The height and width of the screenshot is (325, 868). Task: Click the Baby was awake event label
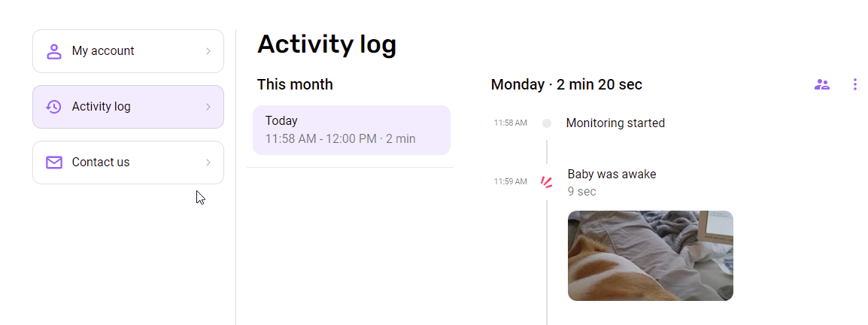(612, 174)
